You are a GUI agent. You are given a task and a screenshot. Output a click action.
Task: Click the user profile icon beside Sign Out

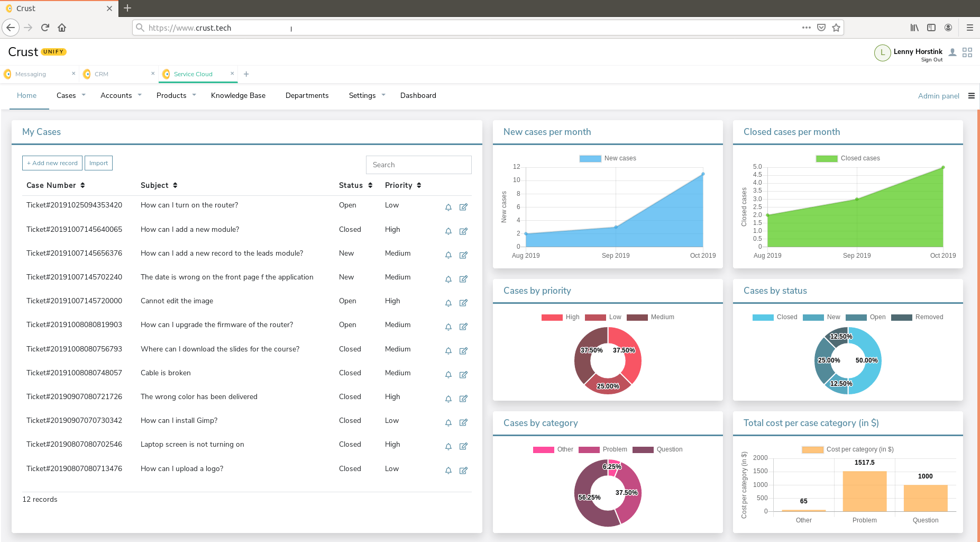[952, 52]
